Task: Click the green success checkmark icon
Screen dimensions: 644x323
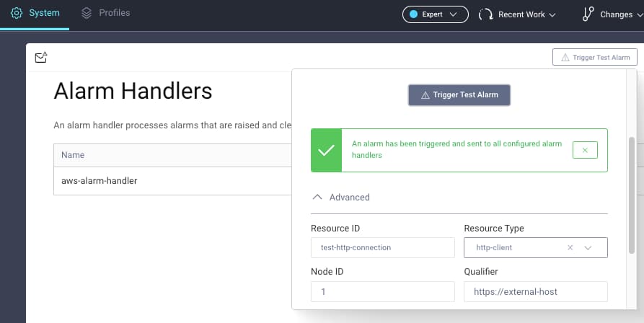Action: (x=326, y=150)
